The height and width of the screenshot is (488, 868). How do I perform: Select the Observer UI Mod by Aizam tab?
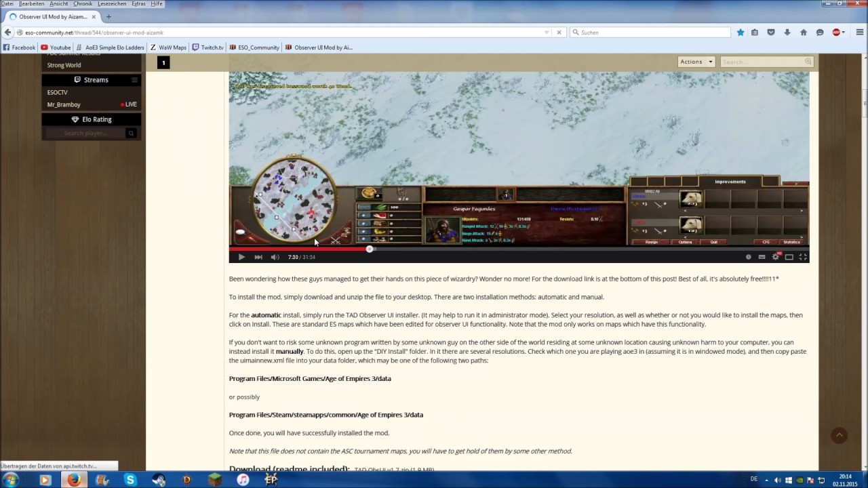click(53, 16)
